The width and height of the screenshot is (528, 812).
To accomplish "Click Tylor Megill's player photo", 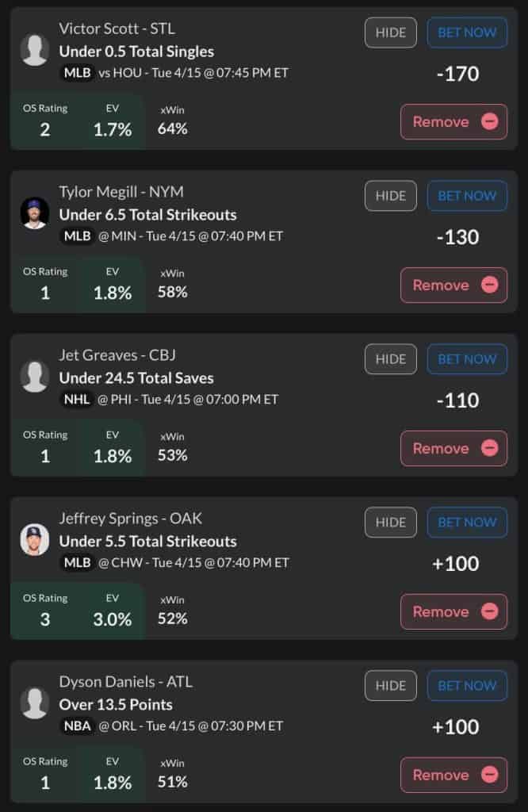I will pyautogui.click(x=35, y=213).
